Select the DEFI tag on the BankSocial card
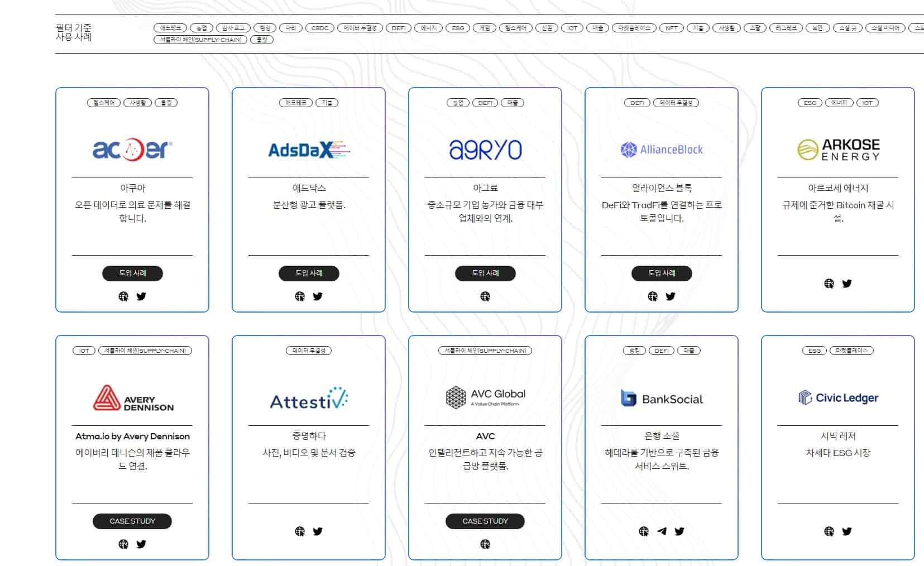The height and width of the screenshot is (566, 924). tap(662, 351)
